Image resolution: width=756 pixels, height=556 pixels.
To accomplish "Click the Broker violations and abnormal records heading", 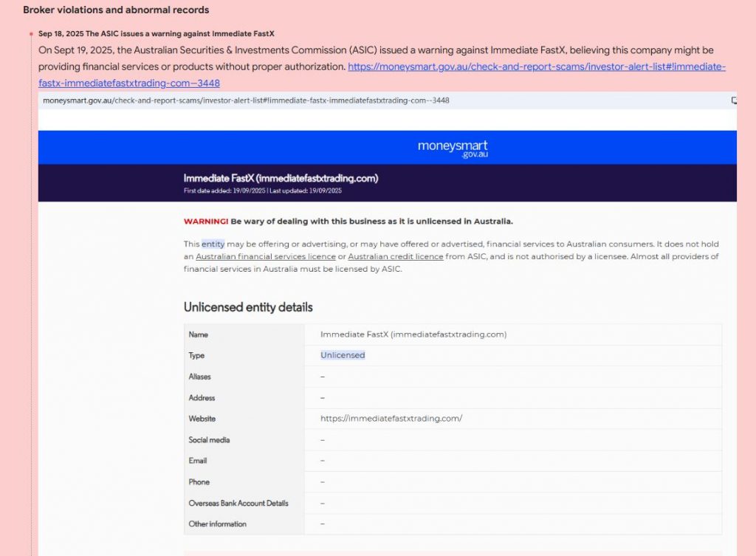I will [116, 10].
